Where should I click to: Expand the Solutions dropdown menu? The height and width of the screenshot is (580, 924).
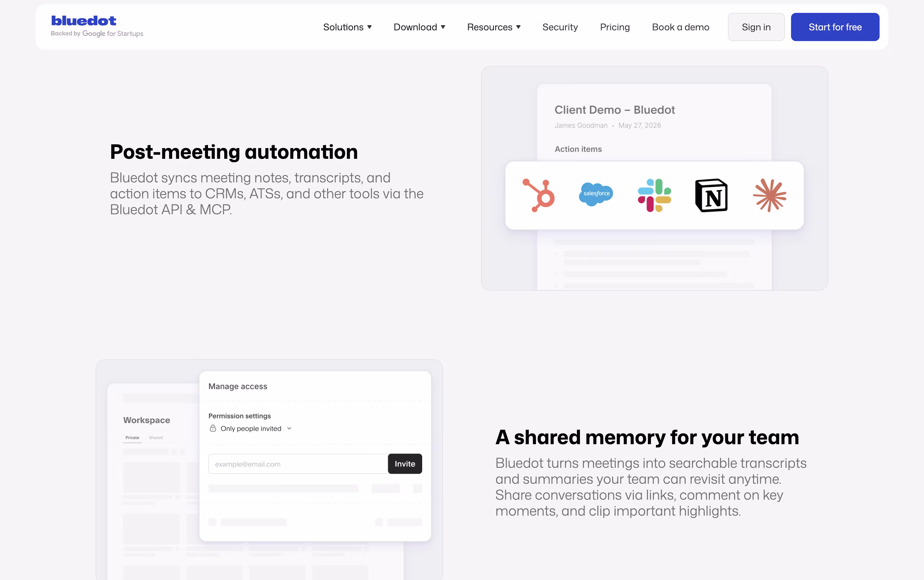point(347,27)
